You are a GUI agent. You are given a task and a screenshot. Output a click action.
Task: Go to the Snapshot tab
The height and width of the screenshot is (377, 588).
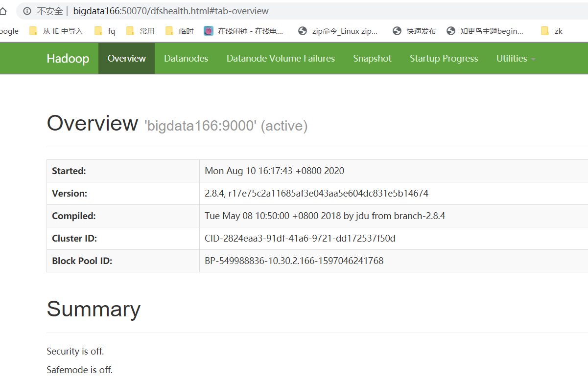point(372,59)
